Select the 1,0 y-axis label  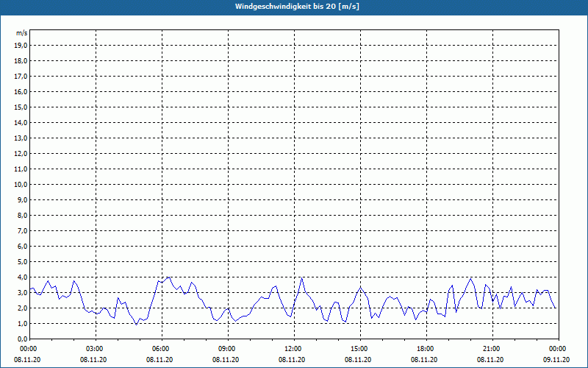click(x=23, y=323)
